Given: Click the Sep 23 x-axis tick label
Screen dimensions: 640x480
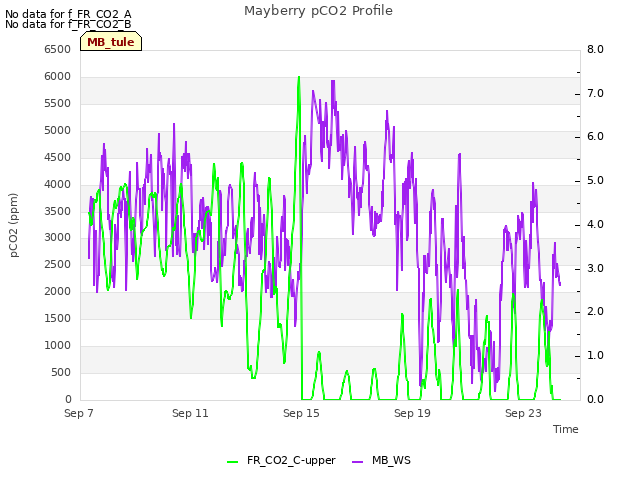Looking at the screenshot, I should (523, 413).
